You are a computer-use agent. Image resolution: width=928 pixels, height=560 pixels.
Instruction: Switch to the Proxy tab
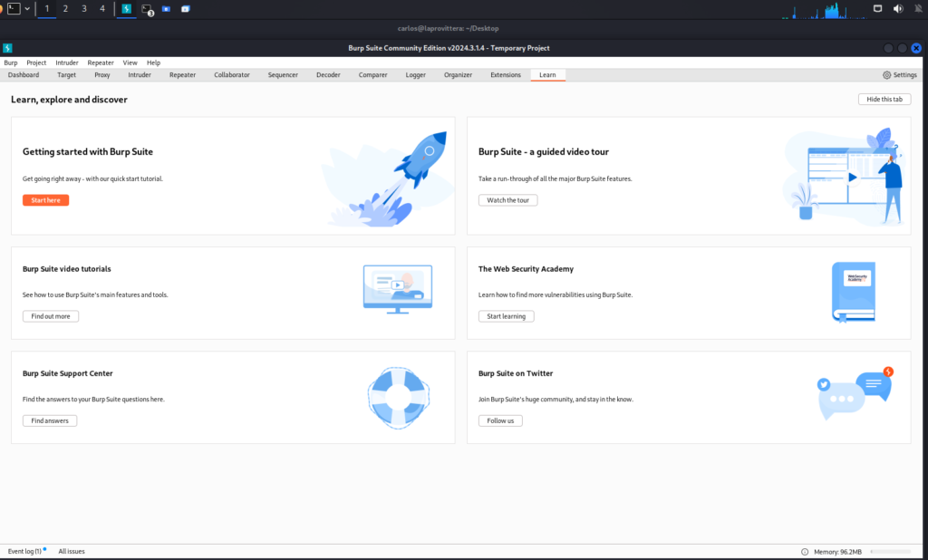coord(102,75)
